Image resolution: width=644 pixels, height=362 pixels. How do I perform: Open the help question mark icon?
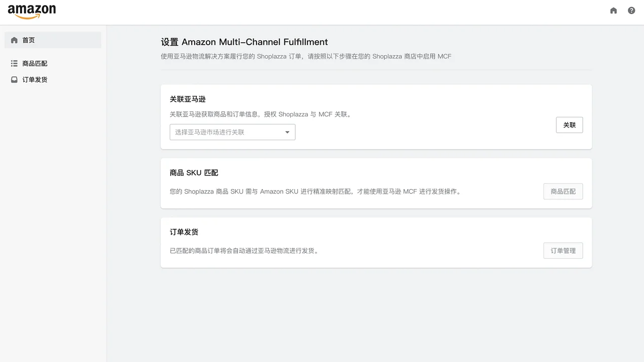[x=631, y=11]
